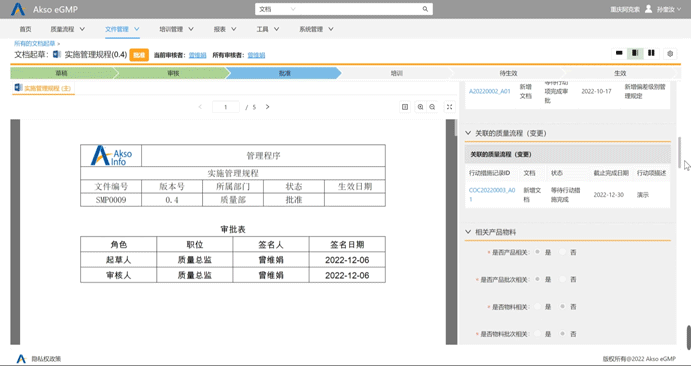The height and width of the screenshot is (366, 691).
Task: Select 否 for 是否物料批次相关
Action: (563, 334)
